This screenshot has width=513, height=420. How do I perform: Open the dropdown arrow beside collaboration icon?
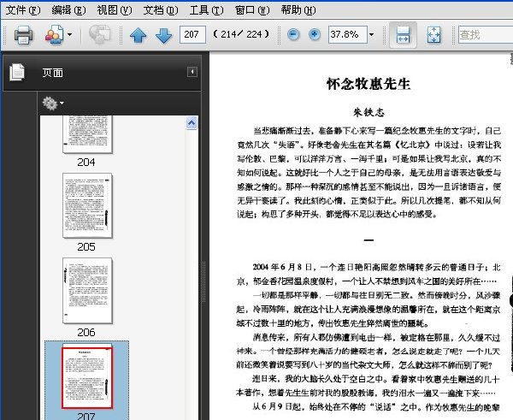(69, 34)
